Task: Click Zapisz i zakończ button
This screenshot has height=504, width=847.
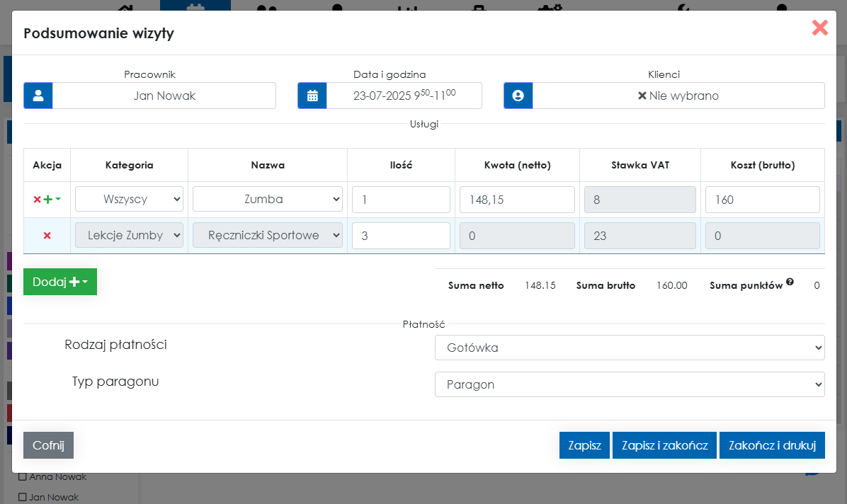Action: (664, 445)
